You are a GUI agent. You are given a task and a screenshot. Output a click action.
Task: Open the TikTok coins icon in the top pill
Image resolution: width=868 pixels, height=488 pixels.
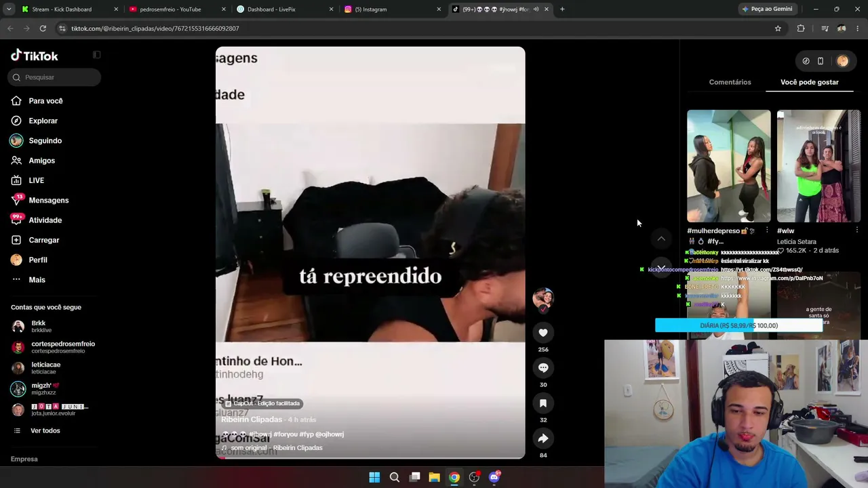(x=806, y=61)
